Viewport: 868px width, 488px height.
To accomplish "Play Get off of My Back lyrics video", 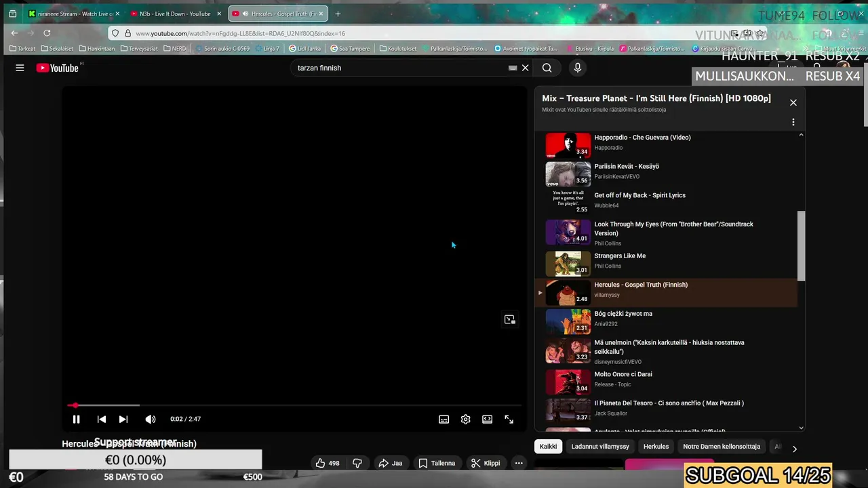I will pyautogui.click(x=665, y=203).
